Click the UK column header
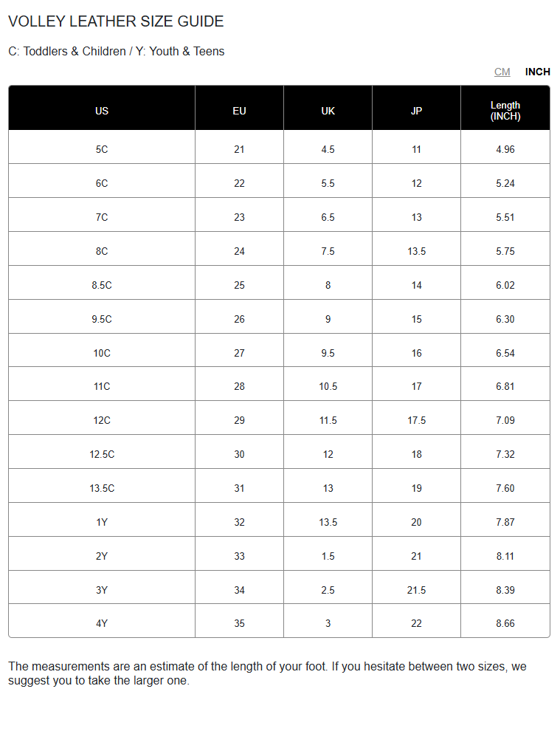The image size is (560, 731). click(x=328, y=111)
